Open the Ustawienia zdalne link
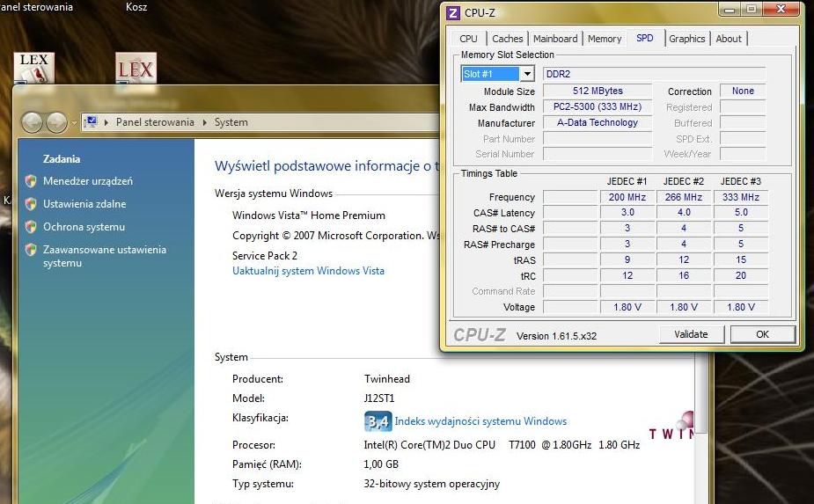Viewport: 814px width, 504px height. pos(84,204)
